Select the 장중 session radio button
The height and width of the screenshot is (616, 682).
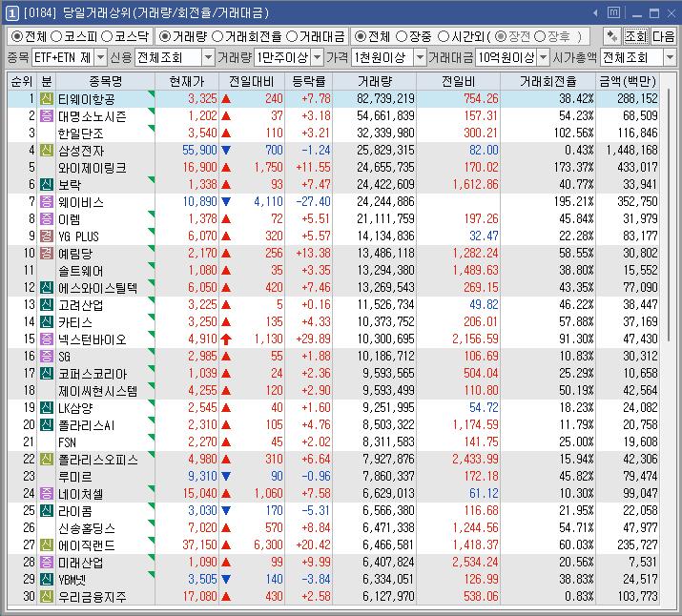[x=402, y=36]
